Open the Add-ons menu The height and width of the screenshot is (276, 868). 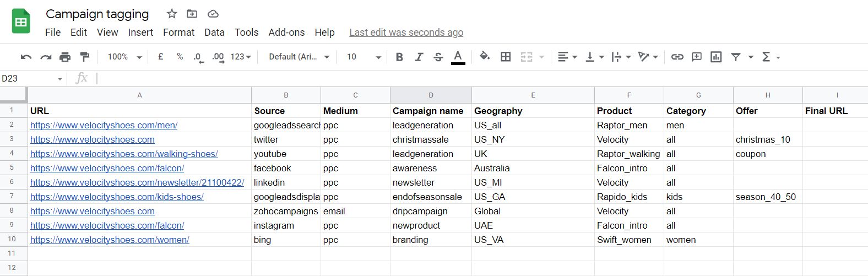pyautogui.click(x=286, y=33)
